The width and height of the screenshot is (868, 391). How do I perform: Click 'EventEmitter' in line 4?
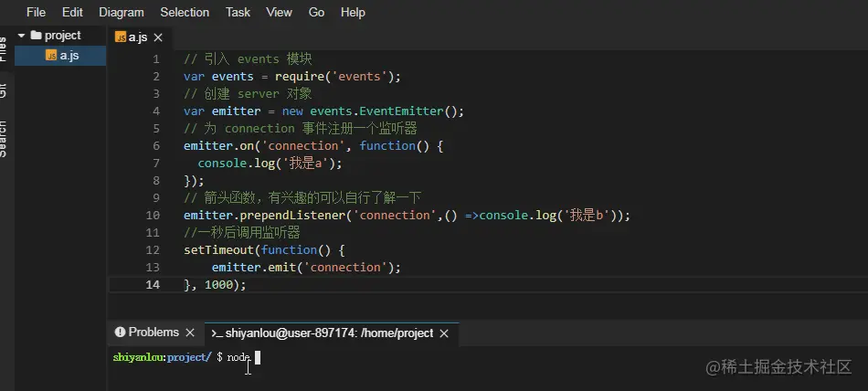click(x=402, y=111)
